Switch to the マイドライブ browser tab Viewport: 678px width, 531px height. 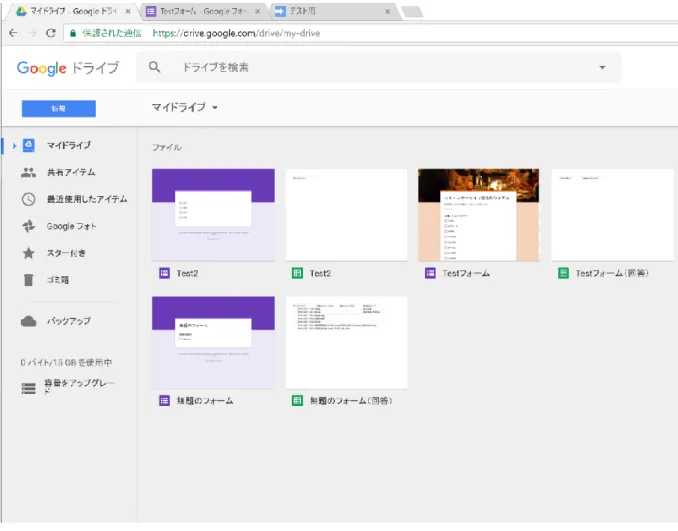[71, 11]
